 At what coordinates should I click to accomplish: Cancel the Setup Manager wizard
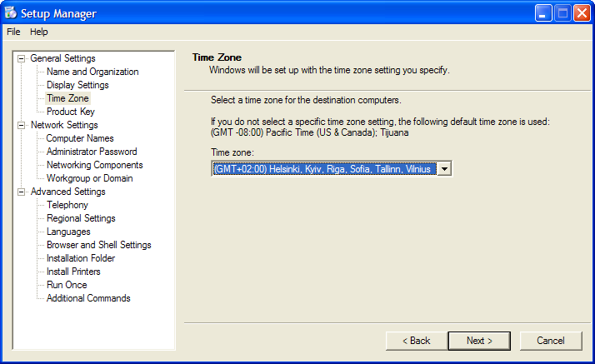pyautogui.click(x=551, y=341)
